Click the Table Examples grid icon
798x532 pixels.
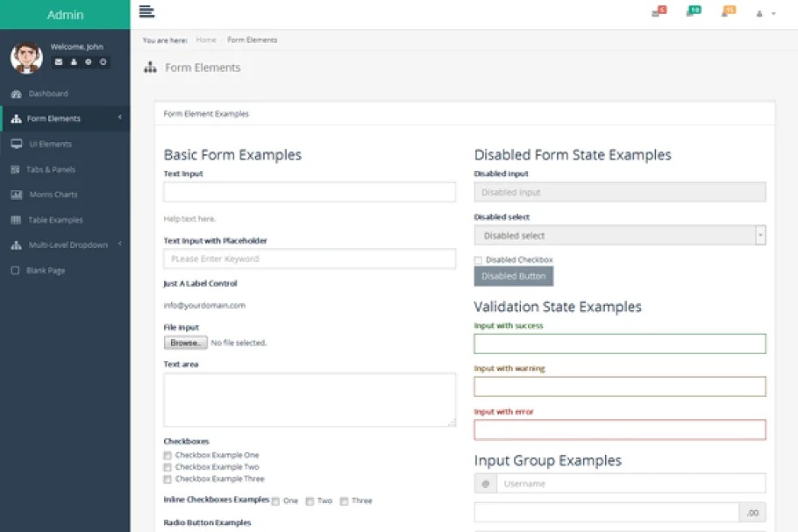click(x=16, y=220)
